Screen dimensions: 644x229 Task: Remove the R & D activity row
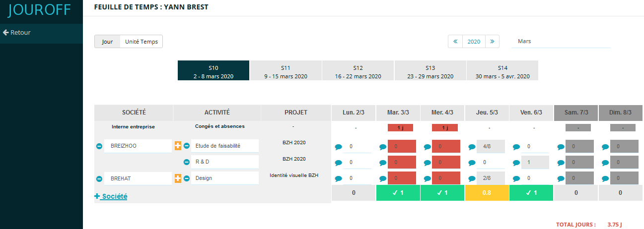[x=187, y=162]
